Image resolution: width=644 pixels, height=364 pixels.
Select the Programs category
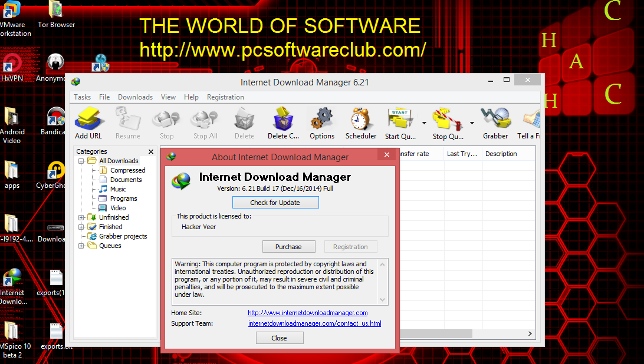click(x=123, y=198)
